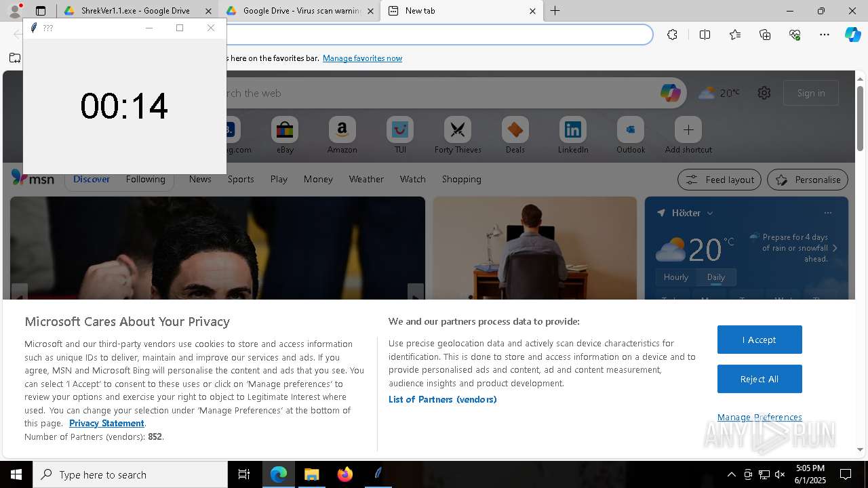Open page settings gear icon

coord(764,93)
